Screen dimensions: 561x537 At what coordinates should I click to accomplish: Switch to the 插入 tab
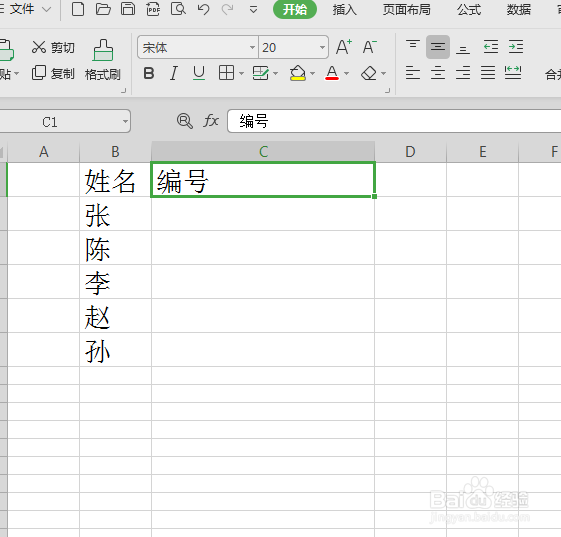point(345,10)
